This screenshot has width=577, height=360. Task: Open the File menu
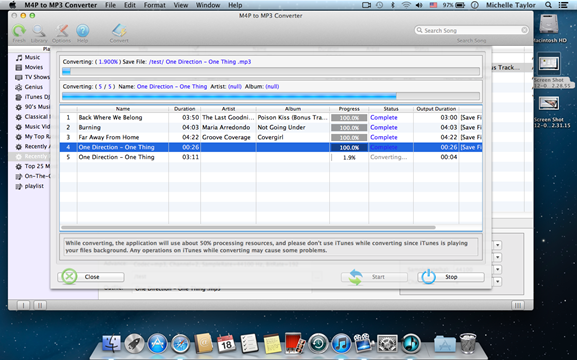[110, 5]
